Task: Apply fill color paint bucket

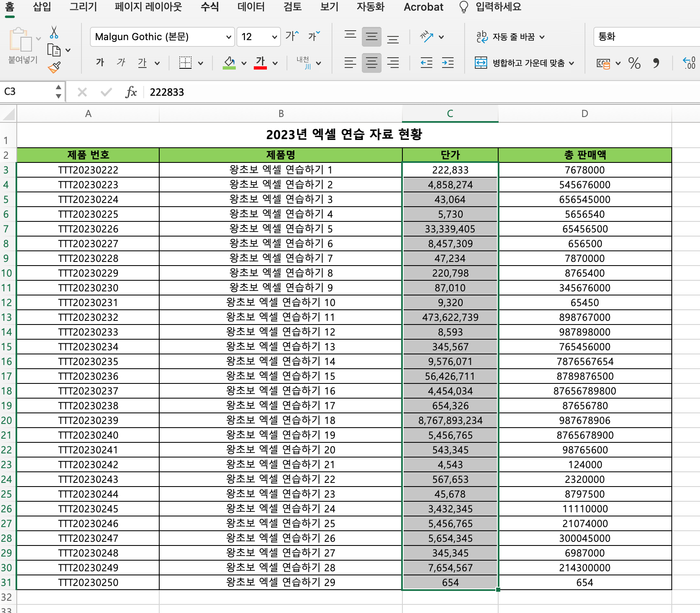Action: pyautogui.click(x=229, y=63)
